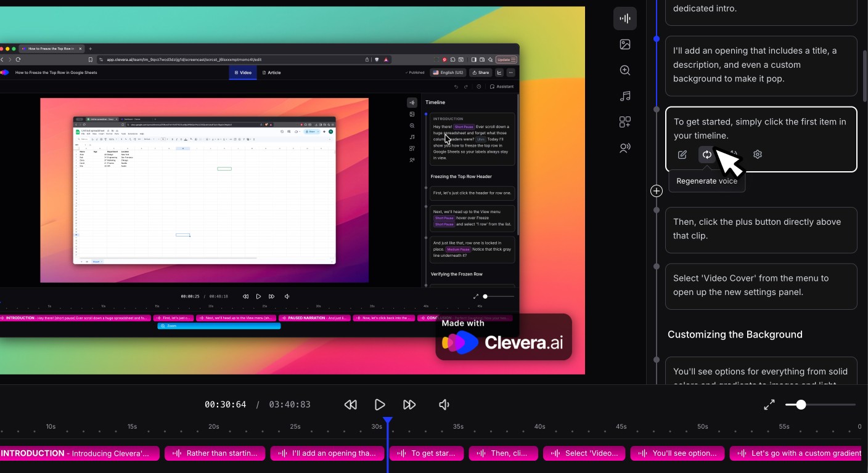Select the 'Select 'Video...' timeline clip
The height and width of the screenshot is (473, 868).
point(584,453)
